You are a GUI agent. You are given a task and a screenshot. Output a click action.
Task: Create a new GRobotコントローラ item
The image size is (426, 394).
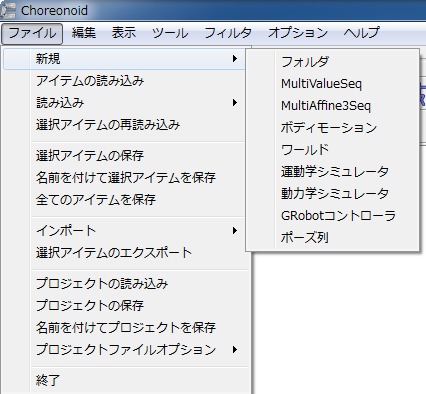click(x=332, y=216)
